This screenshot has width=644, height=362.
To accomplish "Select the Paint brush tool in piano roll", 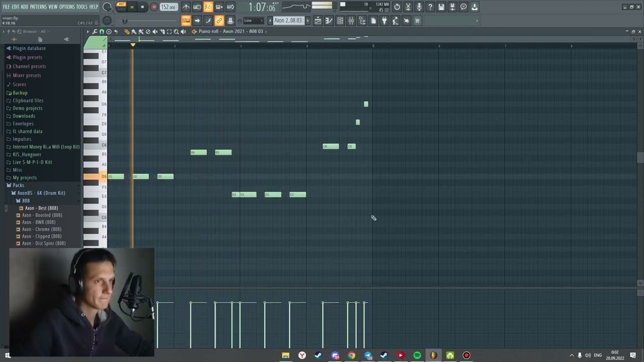I will 134,32.
